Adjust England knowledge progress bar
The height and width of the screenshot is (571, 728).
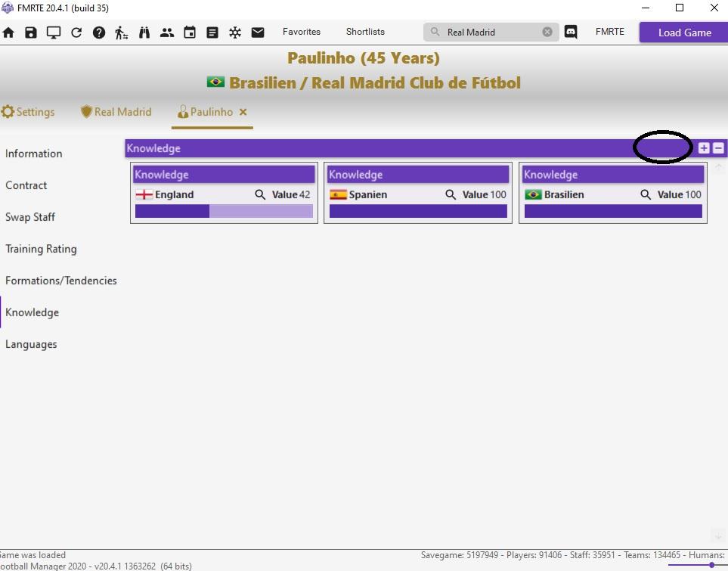(224, 212)
